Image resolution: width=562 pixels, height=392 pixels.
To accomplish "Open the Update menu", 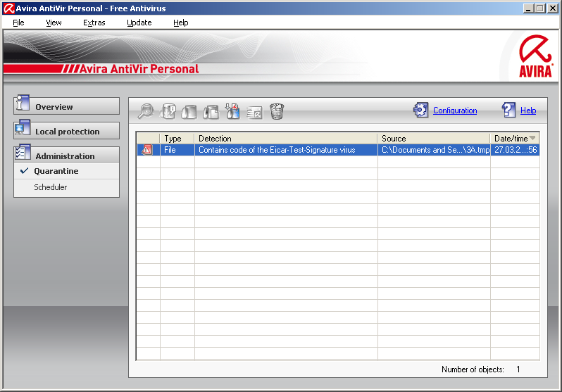I will pyautogui.click(x=139, y=23).
